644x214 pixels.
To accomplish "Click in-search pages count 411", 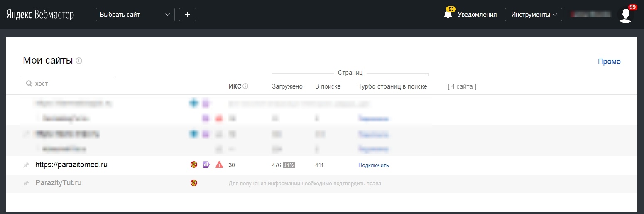I will point(319,165).
